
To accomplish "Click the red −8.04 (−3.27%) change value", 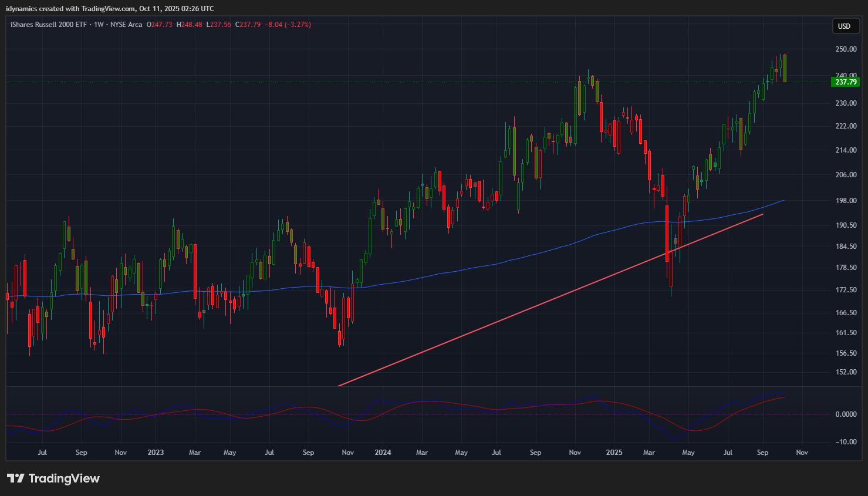I will (x=288, y=25).
